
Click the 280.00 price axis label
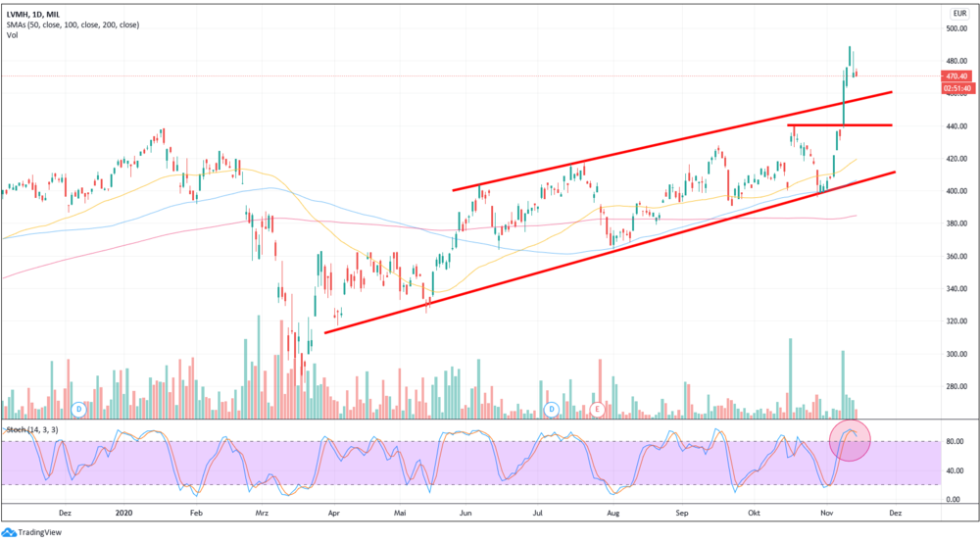point(956,387)
